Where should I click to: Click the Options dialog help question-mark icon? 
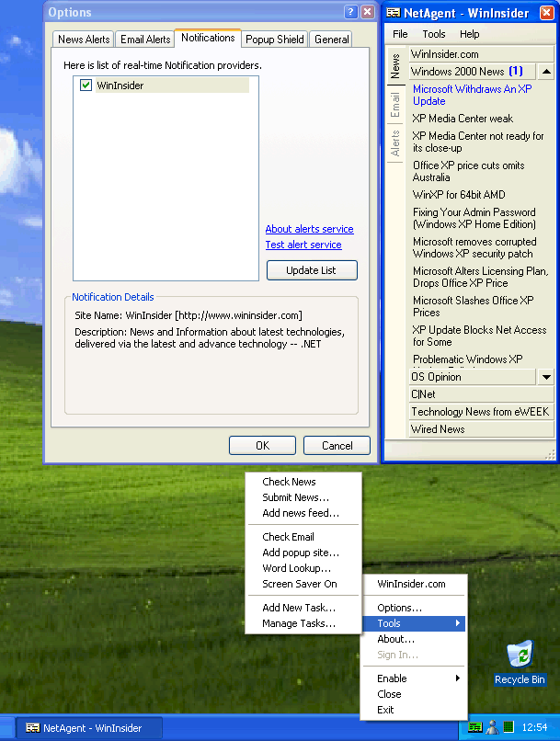[350, 12]
